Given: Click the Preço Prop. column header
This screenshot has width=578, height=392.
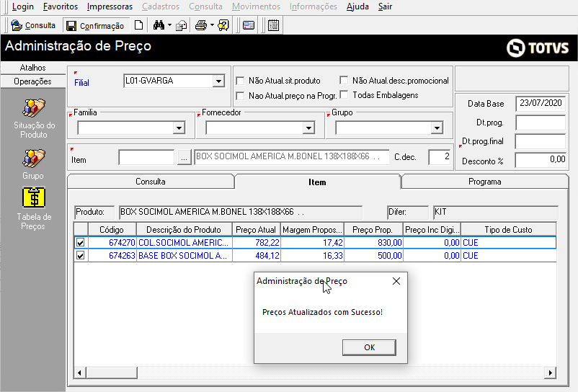Looking at the screenshot, I should click(373, 230).
